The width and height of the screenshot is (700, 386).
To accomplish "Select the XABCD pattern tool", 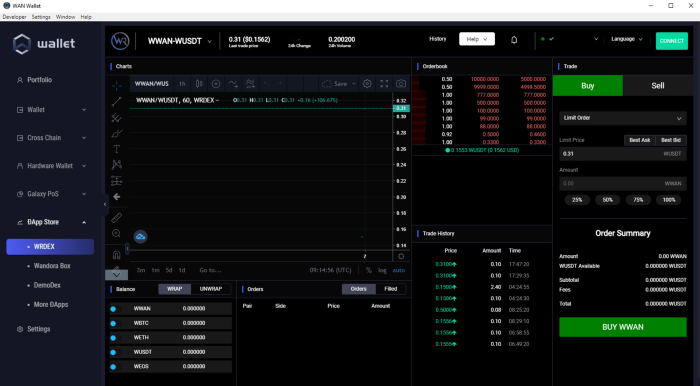I will tap(117, 165).
